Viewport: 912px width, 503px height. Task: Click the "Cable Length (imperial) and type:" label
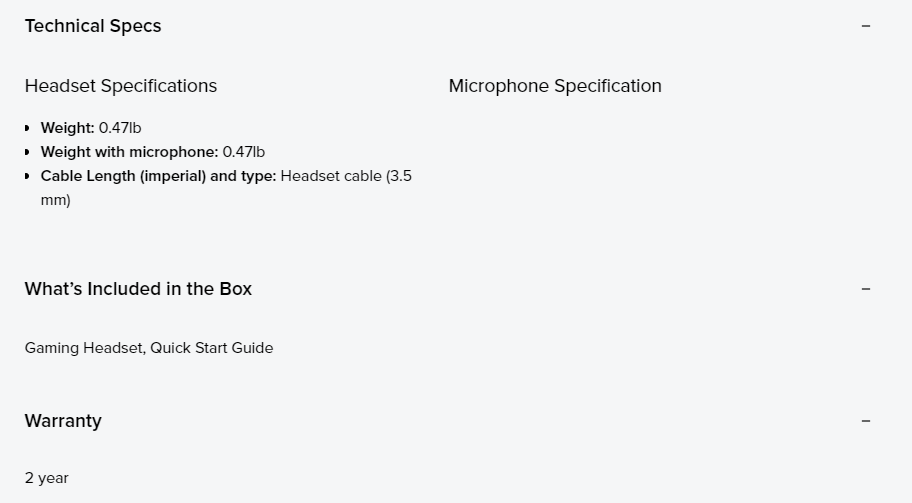[x=158, y=176]
